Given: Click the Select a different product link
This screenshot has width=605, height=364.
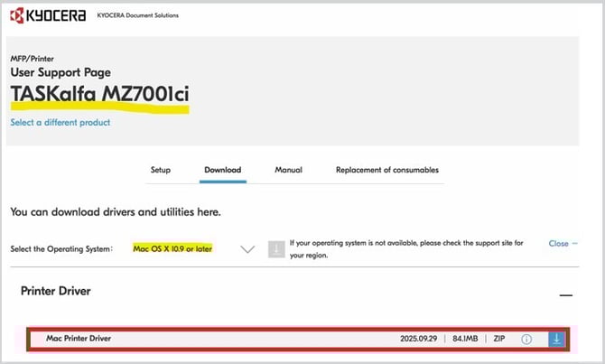Looking at the screenshot, I should (60, 122).
